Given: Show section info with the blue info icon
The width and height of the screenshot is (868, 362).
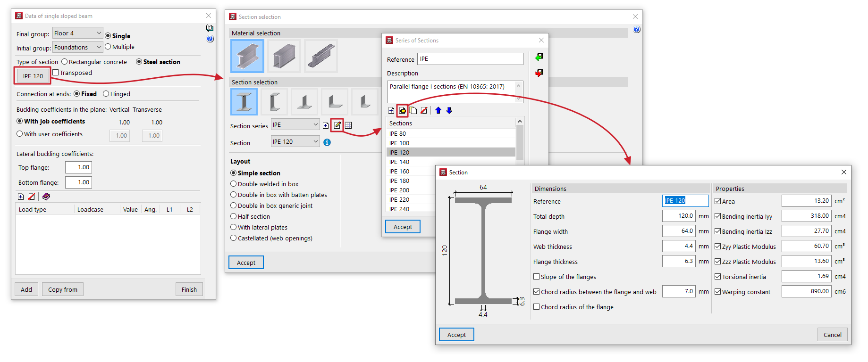Looking at the screenshot, I should tap(327, 142).
